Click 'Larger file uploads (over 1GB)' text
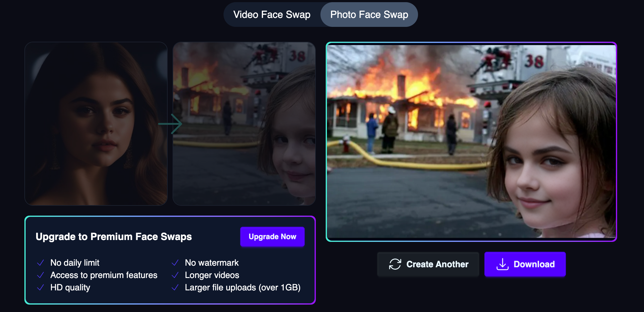The image size is (644, 312). (243, 287)
